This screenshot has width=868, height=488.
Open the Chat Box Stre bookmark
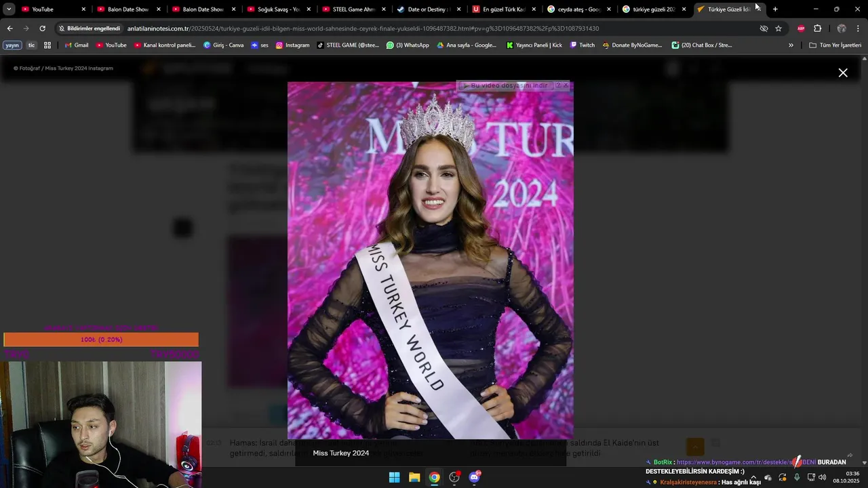(x=702, y=45)
